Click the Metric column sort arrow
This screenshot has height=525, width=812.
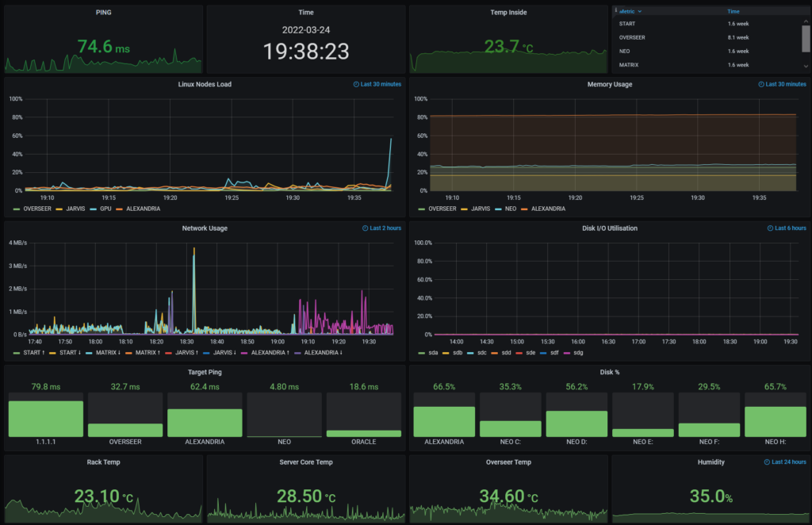pos(640,12)
